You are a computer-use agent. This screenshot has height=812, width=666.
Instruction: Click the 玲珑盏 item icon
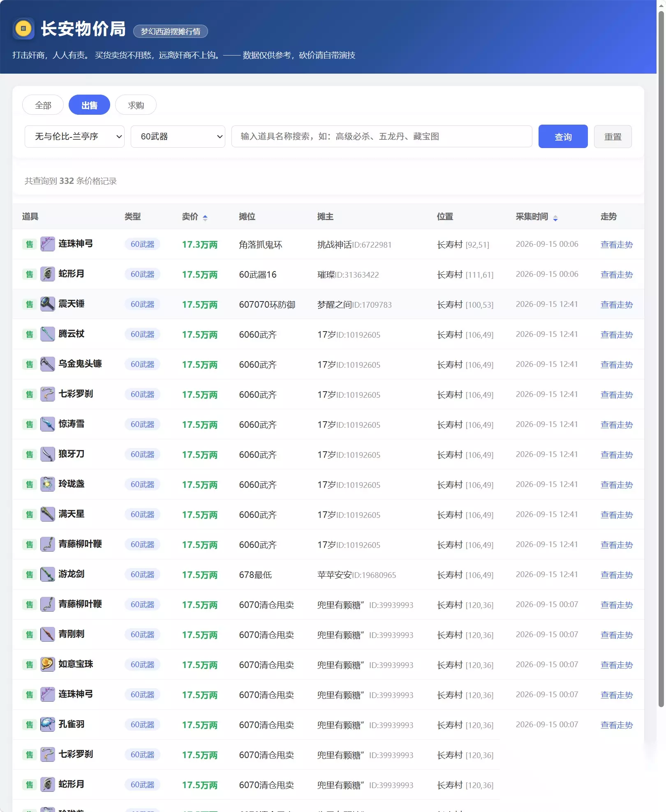(x=47, y=484)
